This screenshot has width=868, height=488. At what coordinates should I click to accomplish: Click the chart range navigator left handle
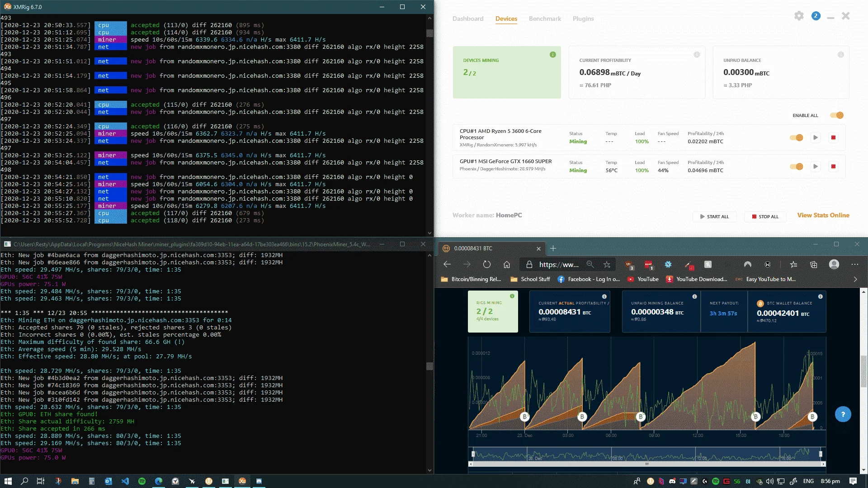tap(473, 454)
